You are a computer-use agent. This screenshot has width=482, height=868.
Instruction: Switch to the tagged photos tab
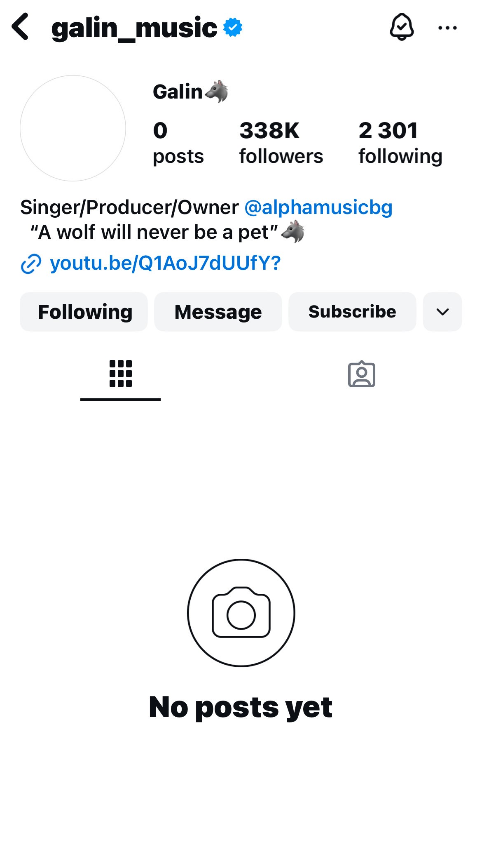point(361,374)
